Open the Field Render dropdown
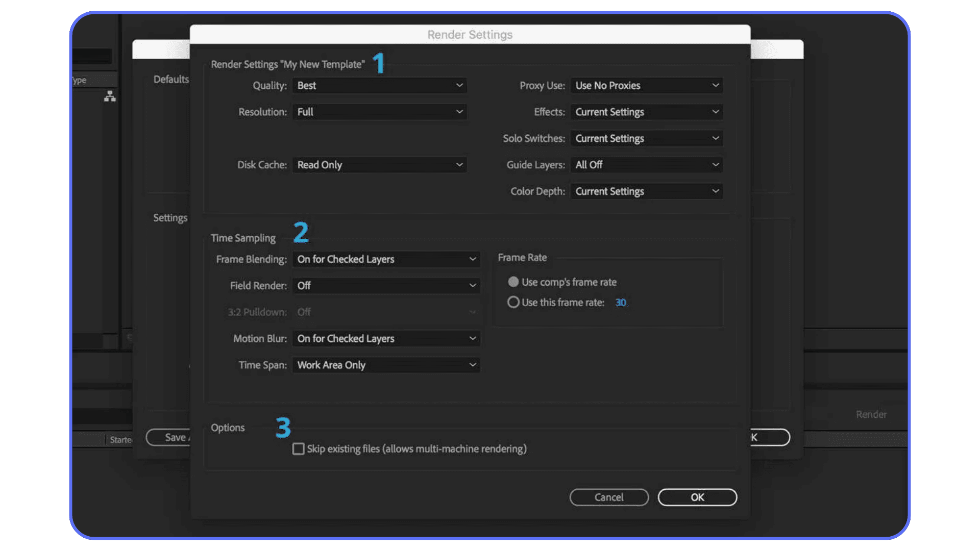The height and width of the screenshot is (551, 980). point(386,286)
